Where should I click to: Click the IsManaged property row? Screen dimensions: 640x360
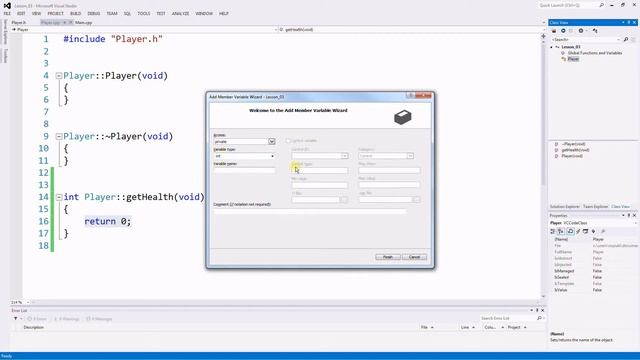(x=593, y=271)
